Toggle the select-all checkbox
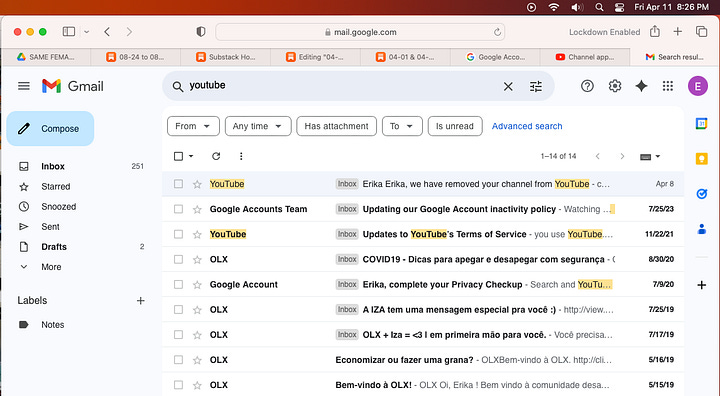 tap(178, 156)
